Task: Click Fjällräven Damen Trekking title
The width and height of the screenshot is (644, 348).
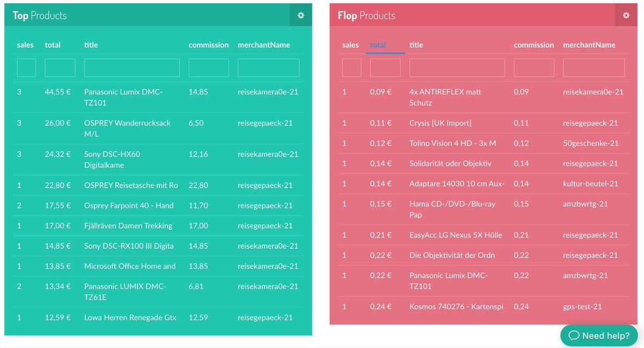Action: pyautogui.click(x=128, y=226)
